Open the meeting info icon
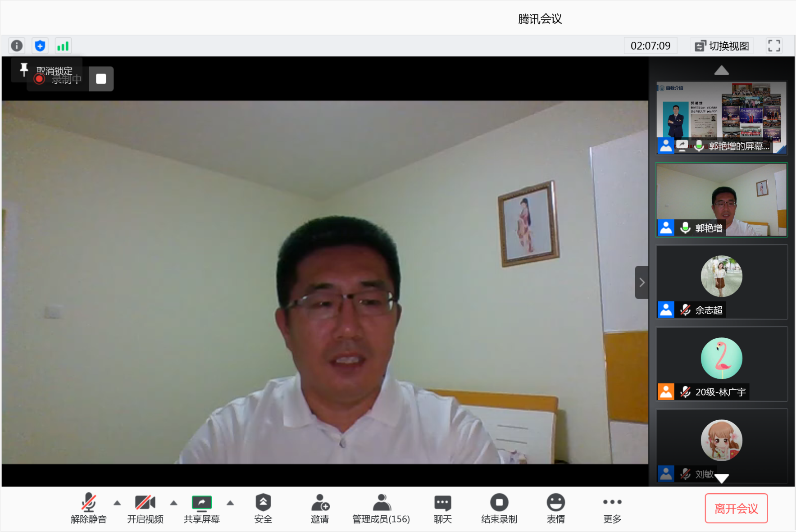The height and width of the screenshot is (532, 796). coord(17,45)
